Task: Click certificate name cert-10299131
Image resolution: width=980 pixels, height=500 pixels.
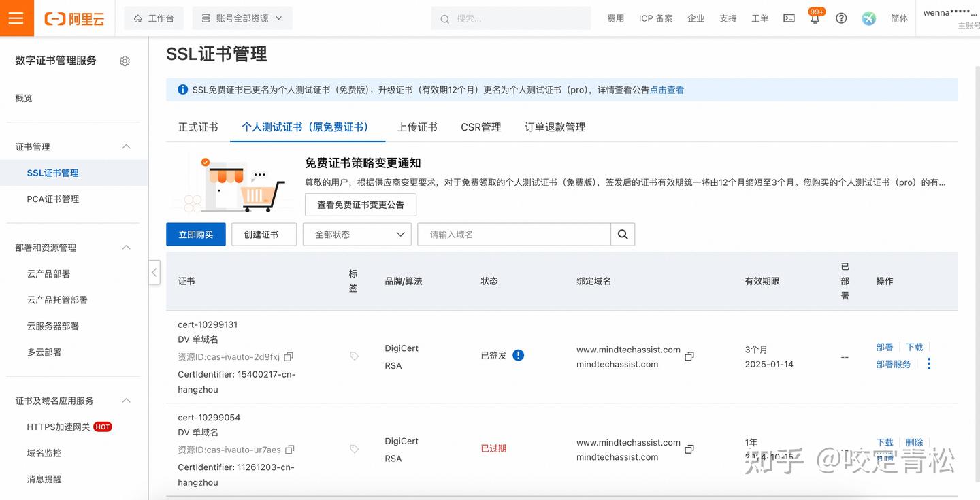Action: (208, 324)
